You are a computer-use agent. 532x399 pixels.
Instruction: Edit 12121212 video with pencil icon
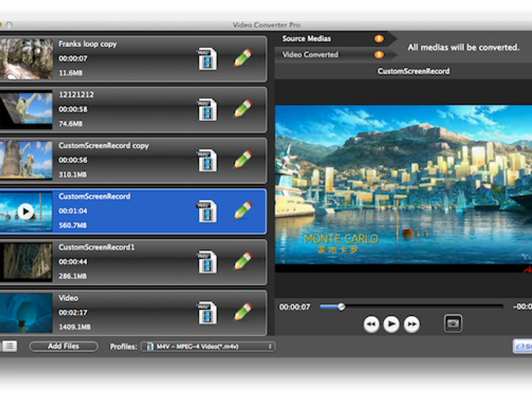point(244,109)
